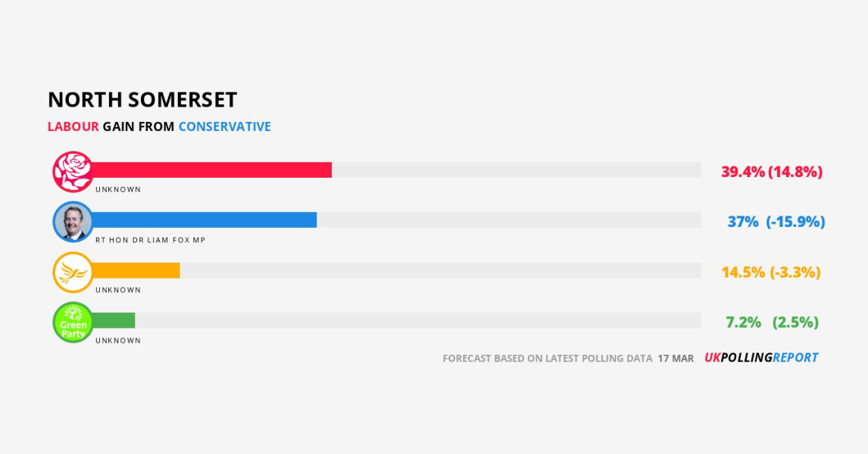Select the blue Conservative vote bar
This screenshot has height=454, width=868.
tap(204, 220)
